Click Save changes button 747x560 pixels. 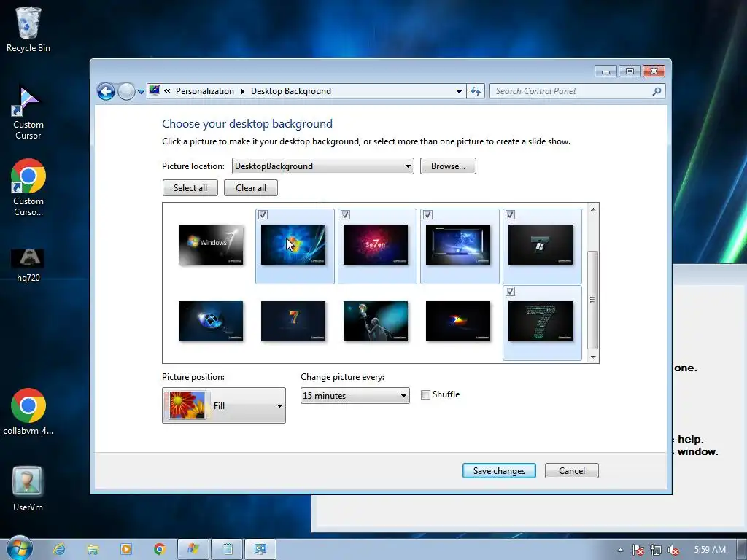point(499,471)
